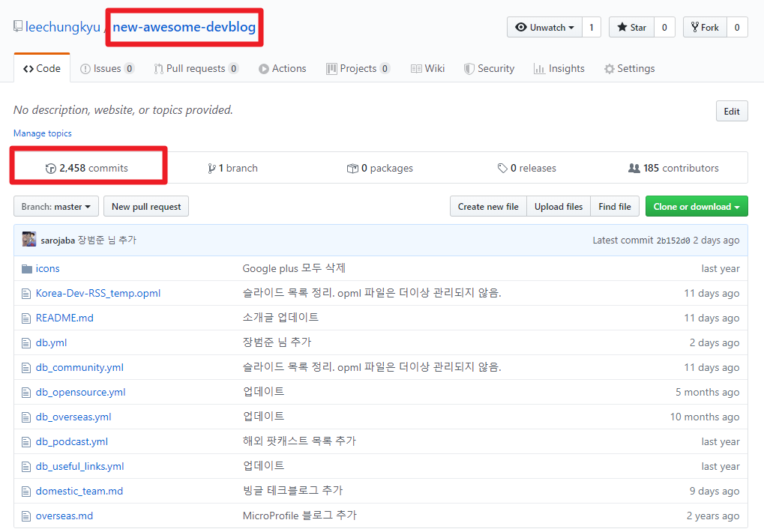Click the Settings gear icon
This screenshot has height=532, width=764.
[609, 68]
